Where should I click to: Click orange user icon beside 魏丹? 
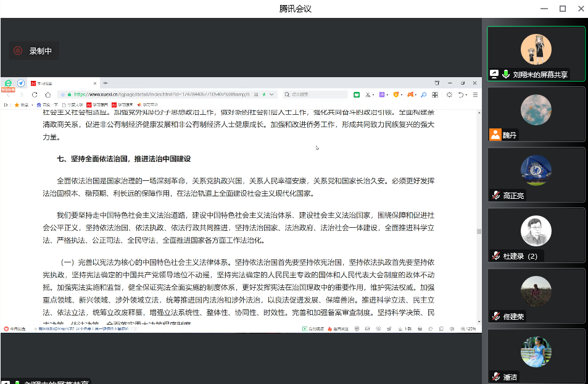(x=495, y=135)
